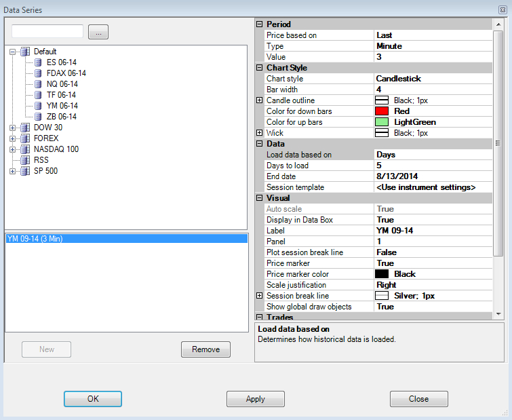Click the property grid scroll down arrow
This screenshot has height=420, width=512.
[498, 314]
